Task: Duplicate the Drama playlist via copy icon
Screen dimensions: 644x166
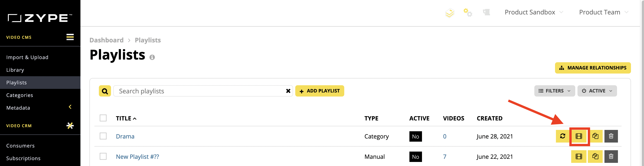Action: [595, 136]
